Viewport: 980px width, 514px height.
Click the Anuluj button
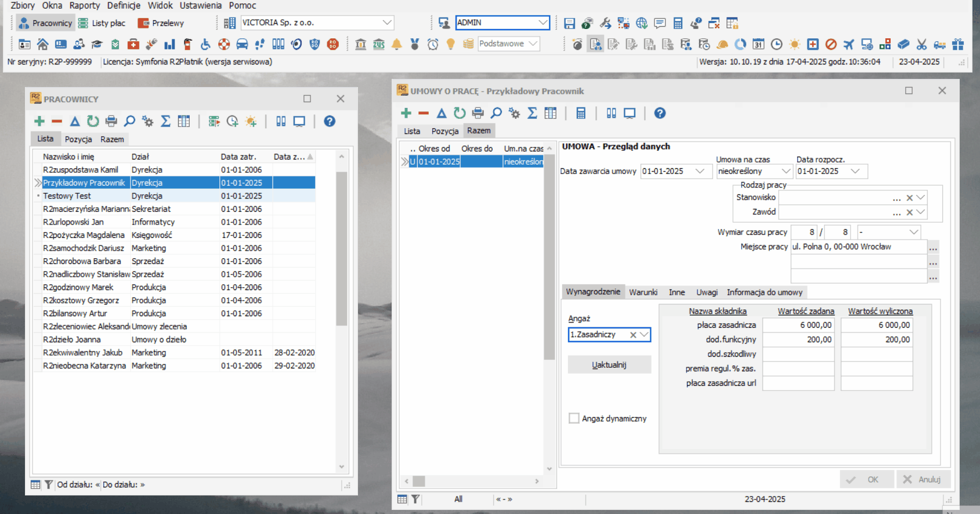click(924, 479)
